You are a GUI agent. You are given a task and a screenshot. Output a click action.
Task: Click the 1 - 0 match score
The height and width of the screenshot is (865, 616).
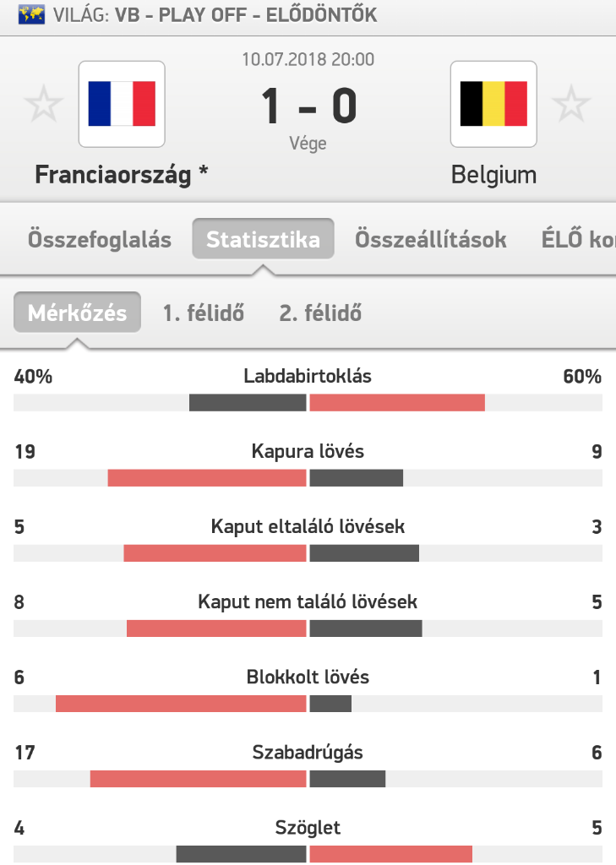308,106
